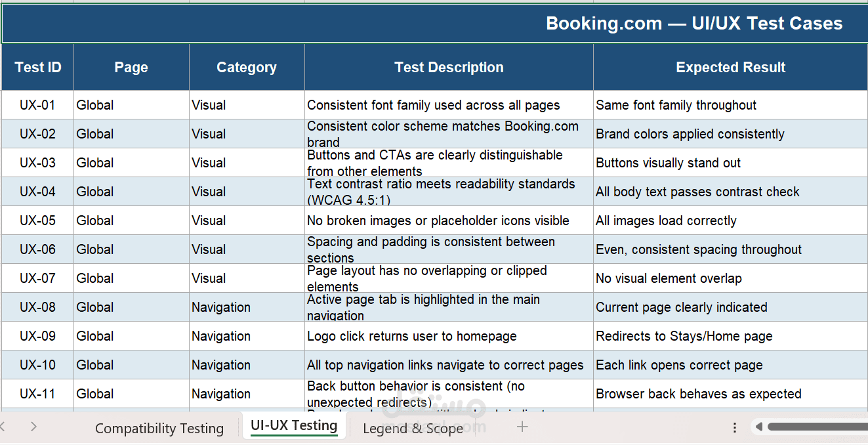Screen dimensions: 868x445
Task: Select 'Consistent color scheme matches Booking.com brand' cell
Action: (449, 134)
